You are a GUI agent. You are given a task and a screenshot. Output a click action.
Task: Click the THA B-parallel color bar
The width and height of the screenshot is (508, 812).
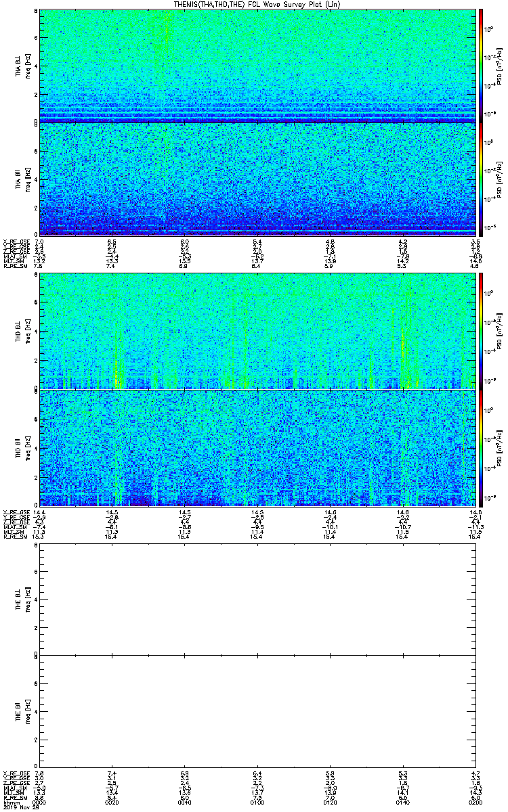(x=482, y=179)
